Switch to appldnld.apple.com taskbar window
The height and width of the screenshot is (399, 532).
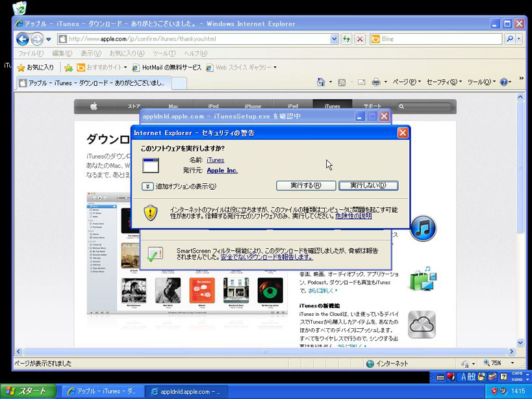click(x=186, y=391)
